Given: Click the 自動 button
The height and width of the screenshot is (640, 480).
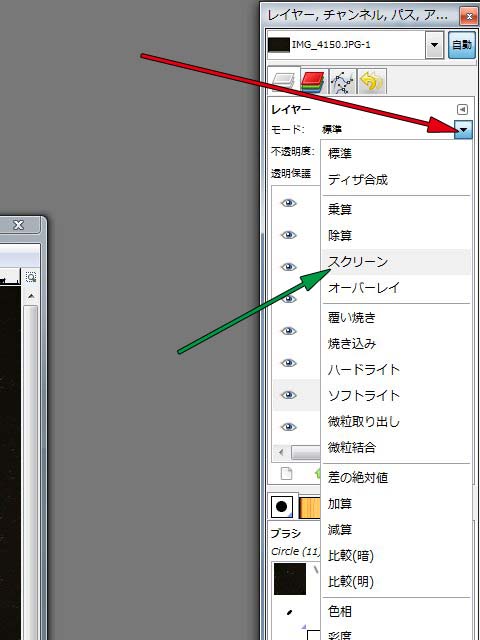Looking at the screenshot, I should (462, 45).
